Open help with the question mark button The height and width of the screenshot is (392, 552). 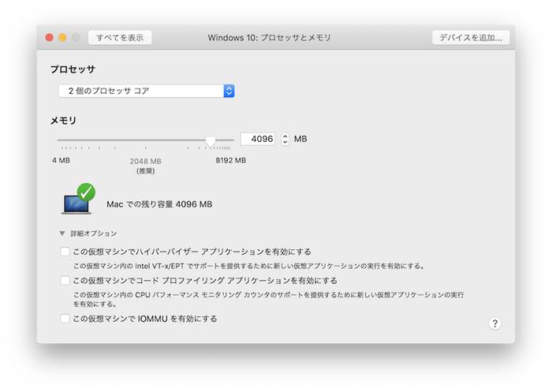(494, 323)
